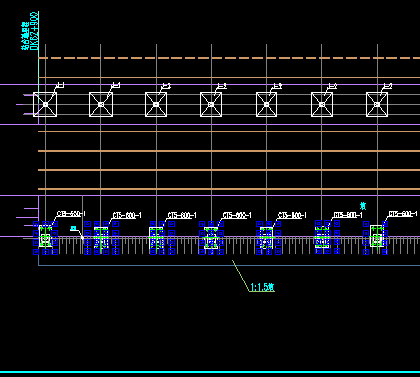Select the 1:1.5 slope annotation text
Screen dimensions: 420x377
262,287
